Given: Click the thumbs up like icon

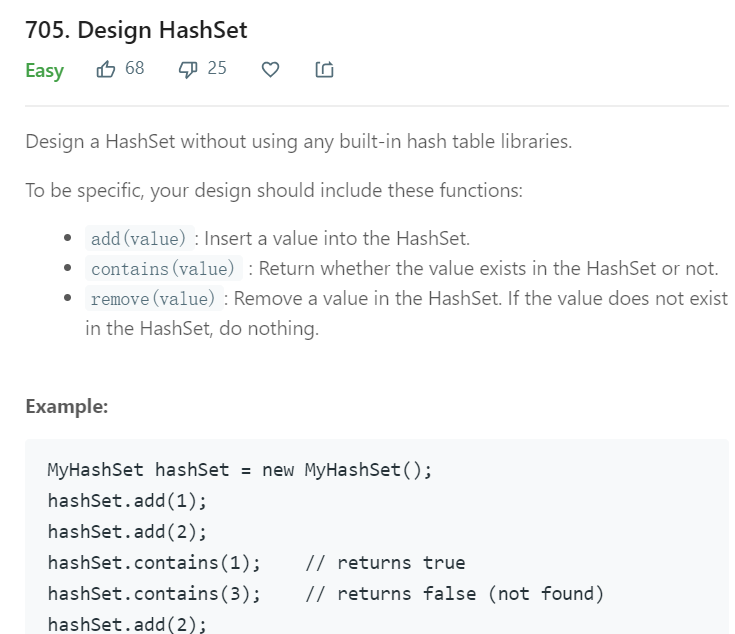Looking at the screenshot, I should [105, 69].
